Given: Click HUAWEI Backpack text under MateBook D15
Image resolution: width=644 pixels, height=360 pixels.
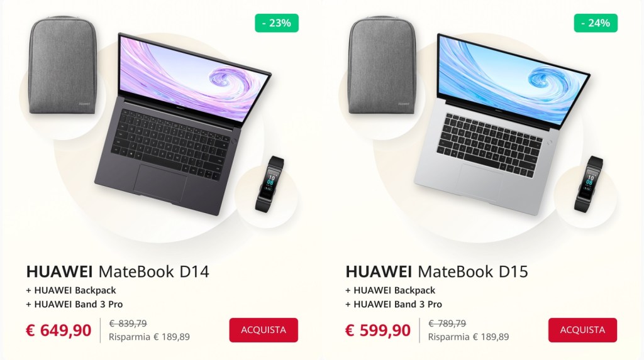Looking at the screenshot, I should click(x=394, y=290).
